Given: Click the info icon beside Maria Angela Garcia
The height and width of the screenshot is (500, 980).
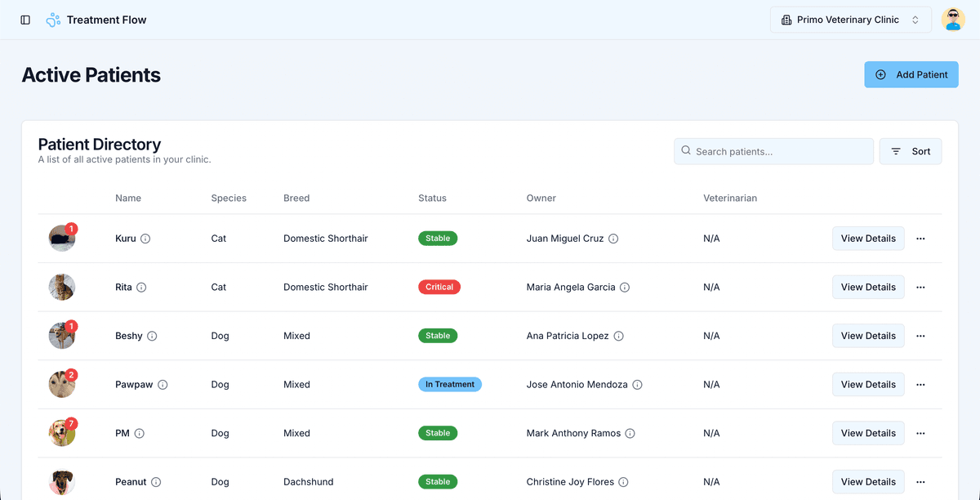Looking at the screenshot, I should coord(625,288).
